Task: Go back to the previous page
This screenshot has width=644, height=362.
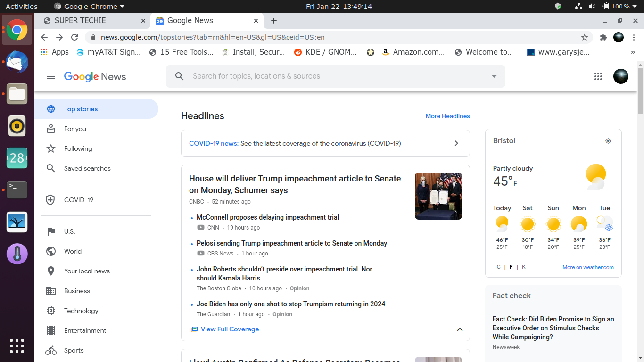Action: (44, 37)
